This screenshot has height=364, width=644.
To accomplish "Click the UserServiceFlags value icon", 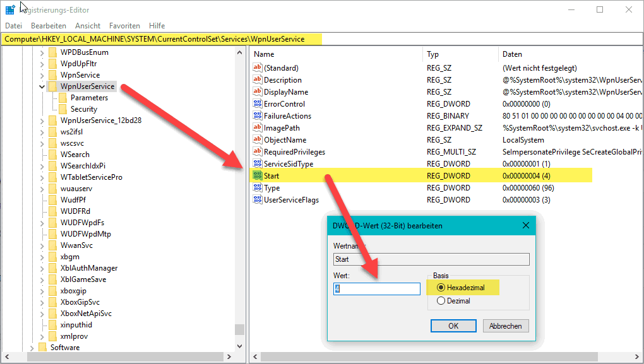I will tap(257, 200).
